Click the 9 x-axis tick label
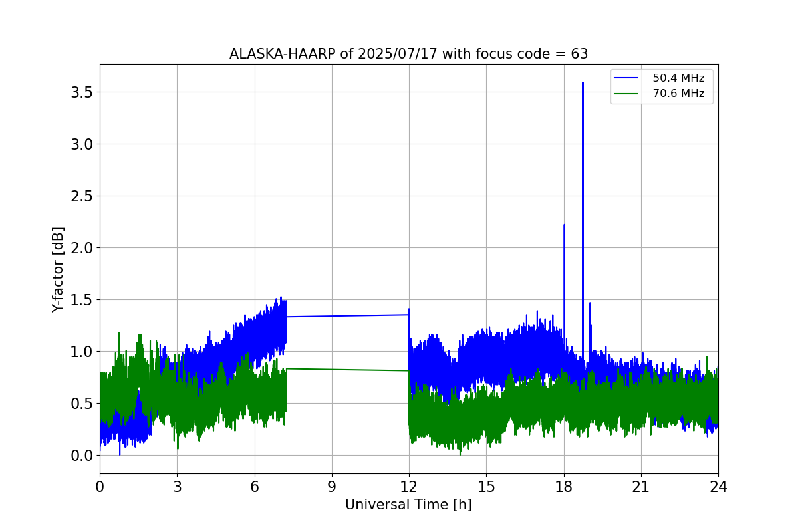Image resolution: width=798 pixels, height=532 pixels. point(332,487)
